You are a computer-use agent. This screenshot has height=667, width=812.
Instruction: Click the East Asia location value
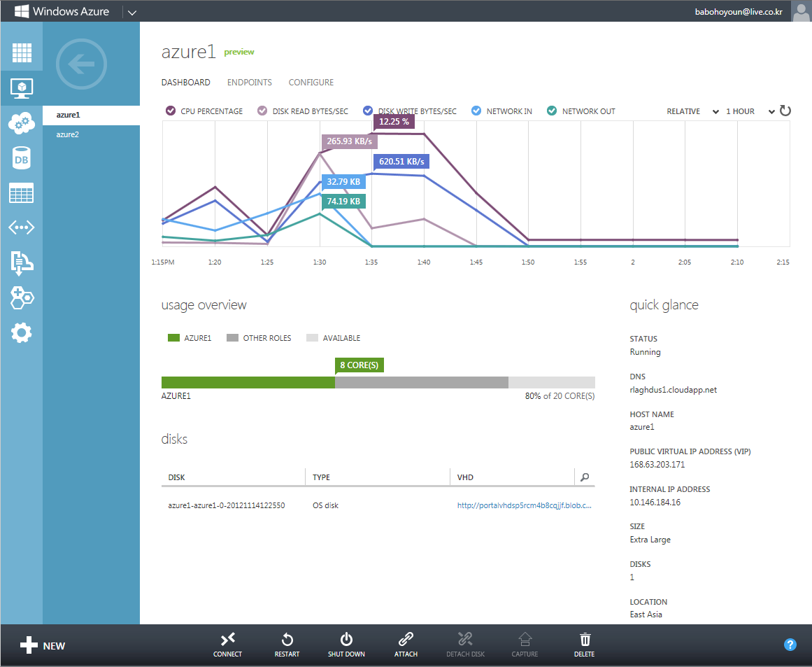click(646, 614)
